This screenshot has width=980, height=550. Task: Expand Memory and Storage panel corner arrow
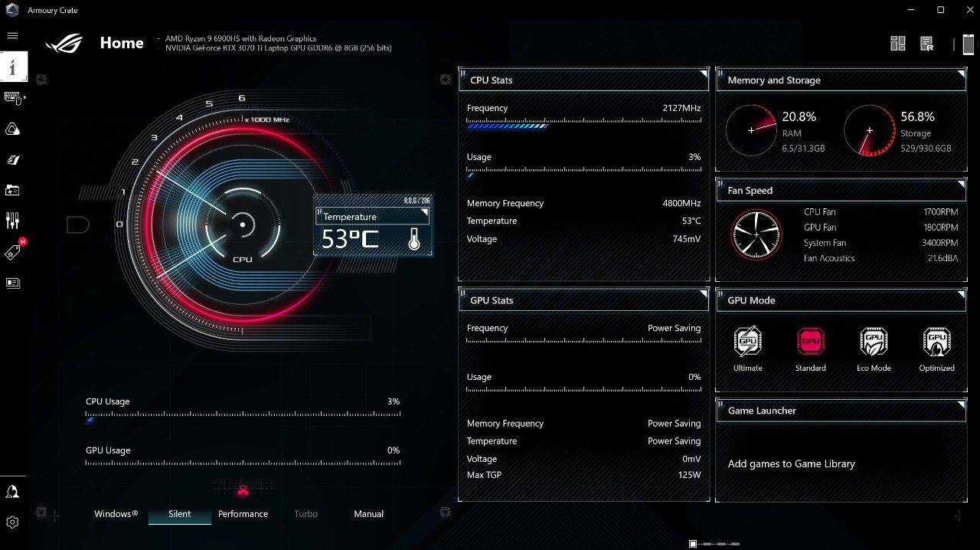(961, 74)
